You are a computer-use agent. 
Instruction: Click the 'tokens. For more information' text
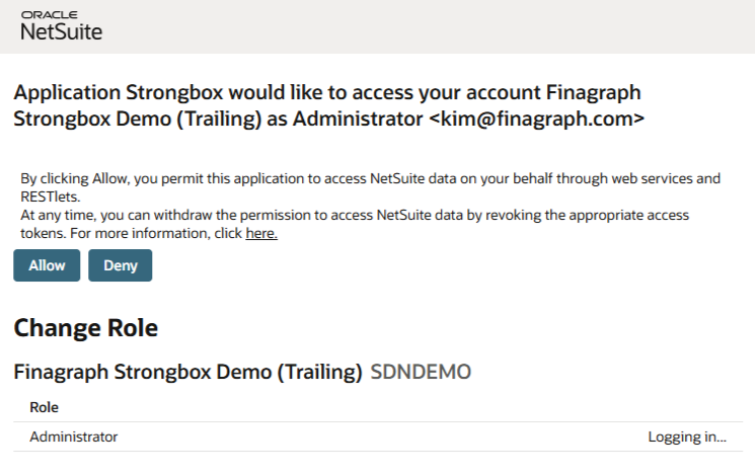130,234
